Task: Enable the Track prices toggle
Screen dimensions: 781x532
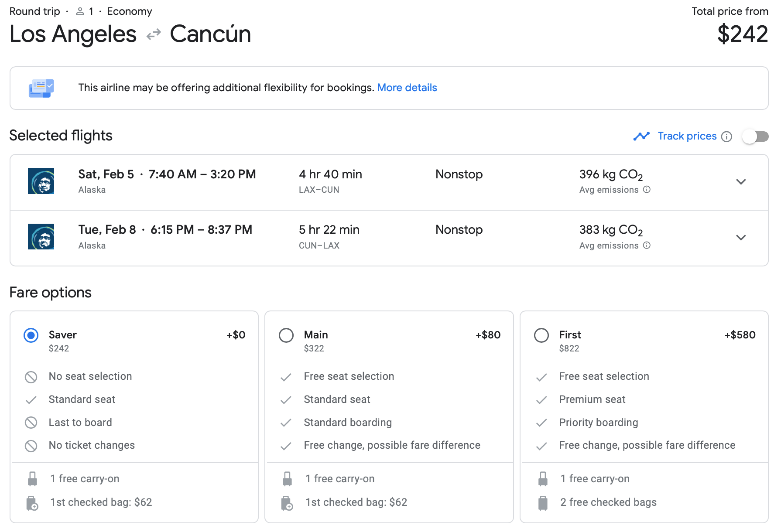Action: [x=756, y=136]
